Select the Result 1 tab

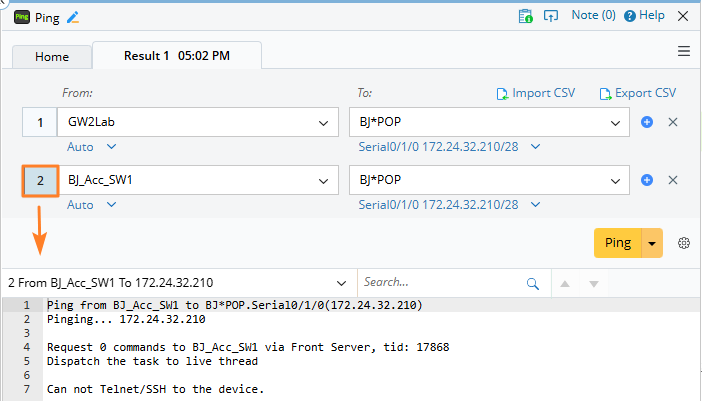pyautogui.click(x=176, y=56)
